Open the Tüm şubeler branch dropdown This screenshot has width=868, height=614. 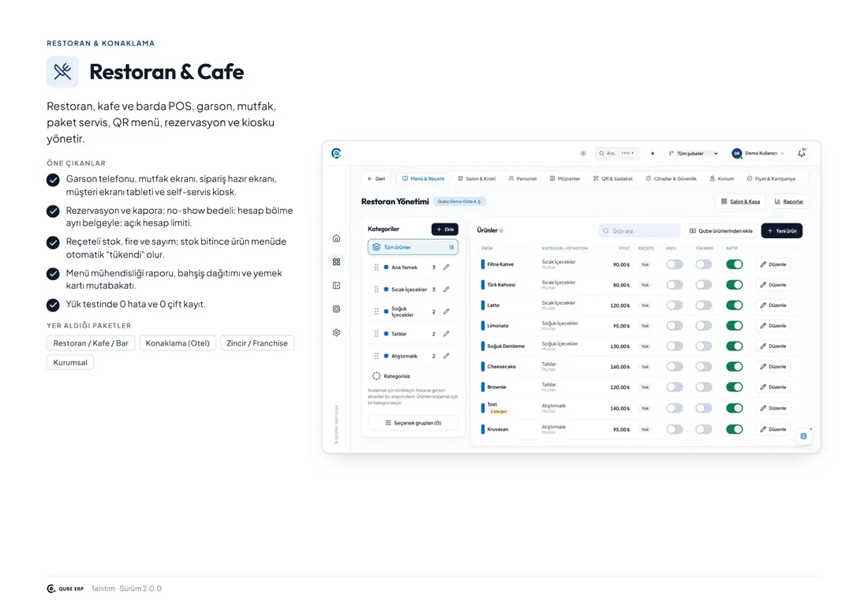(x=693, y=153)
